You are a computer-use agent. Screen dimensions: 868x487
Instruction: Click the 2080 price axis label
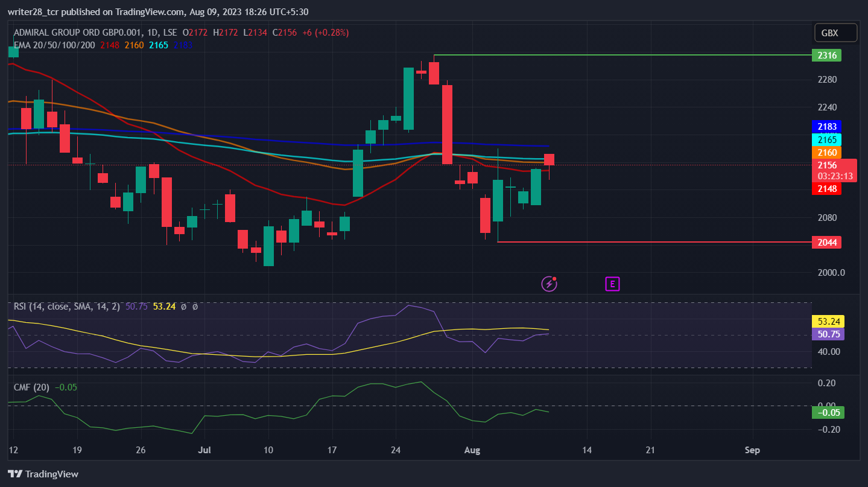[827, 217]
